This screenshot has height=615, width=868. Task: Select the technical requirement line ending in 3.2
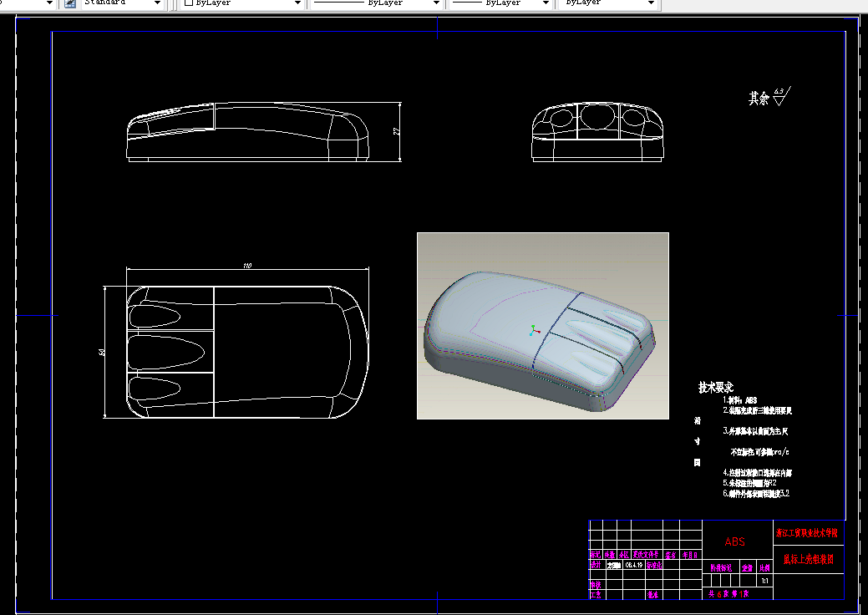coord(756,493)
